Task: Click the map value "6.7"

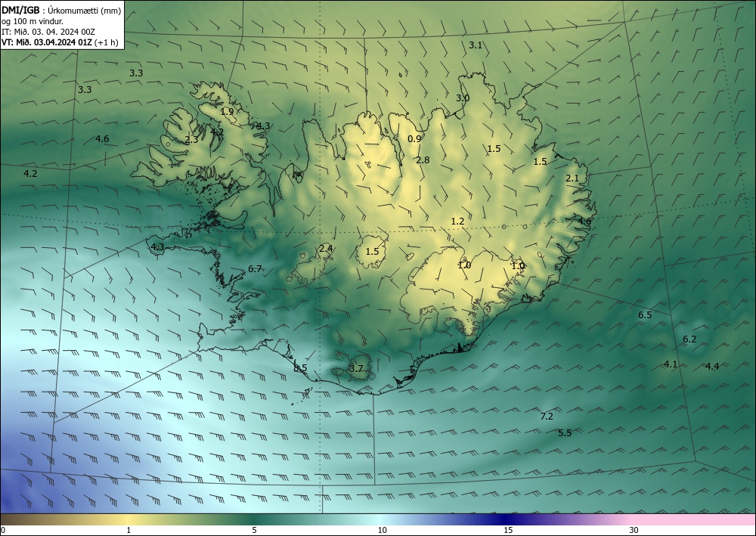Action: (x=255, y=268)
